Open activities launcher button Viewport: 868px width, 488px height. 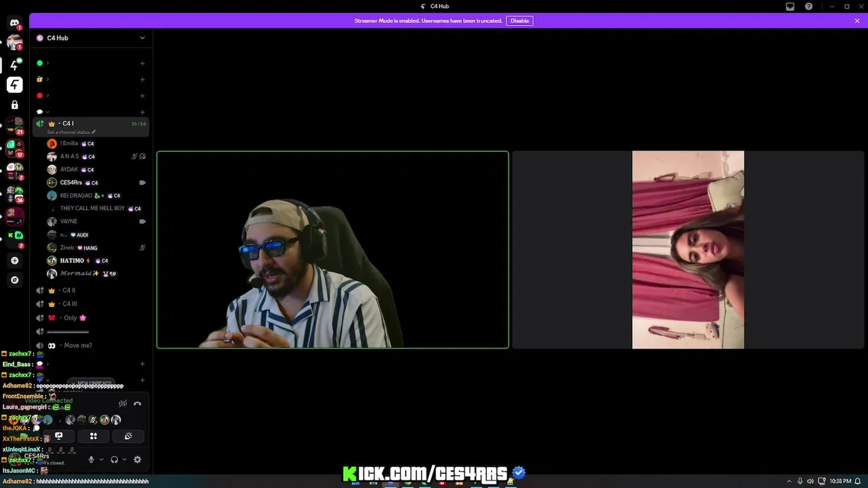coord(94,436)
